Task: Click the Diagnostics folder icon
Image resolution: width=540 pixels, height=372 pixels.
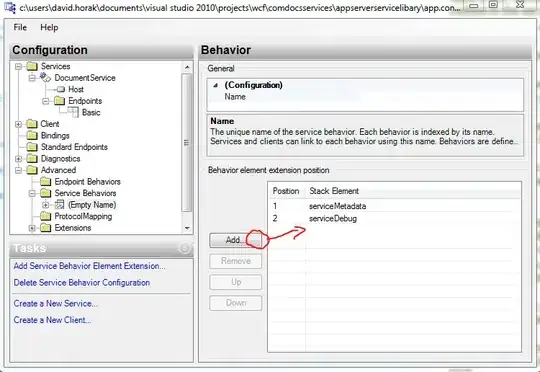Action: pyautogui.click(x=32, y=158)
